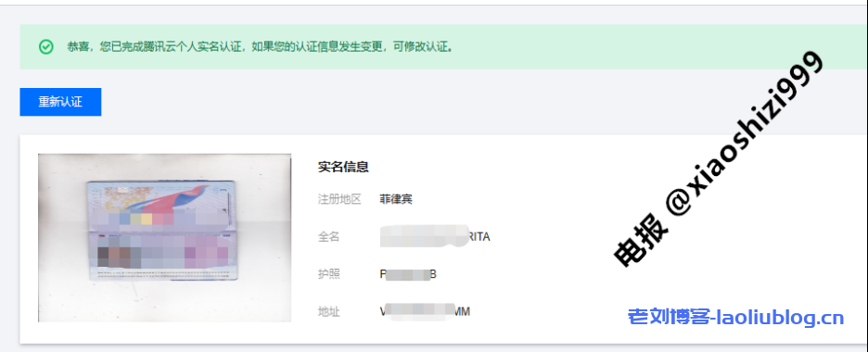Viewport: 868px width, 352px height.
Task: Click the 重新认证 blue button
Action: (60, 102)
